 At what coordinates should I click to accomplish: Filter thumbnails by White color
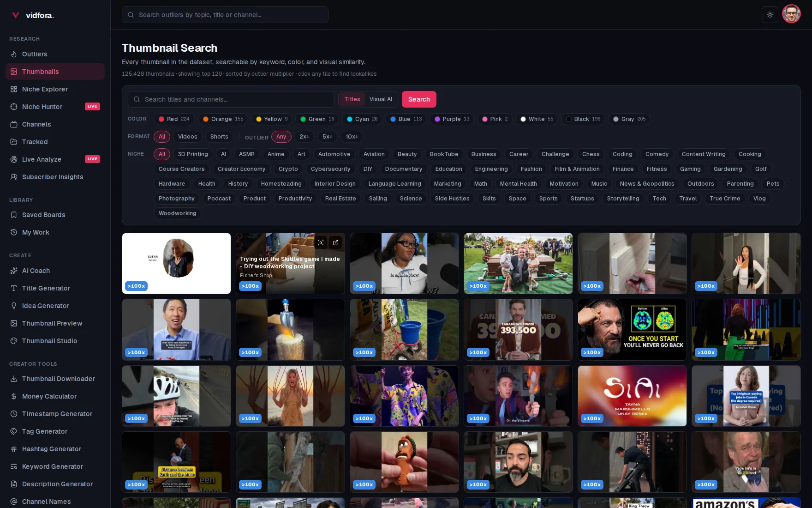537,119
